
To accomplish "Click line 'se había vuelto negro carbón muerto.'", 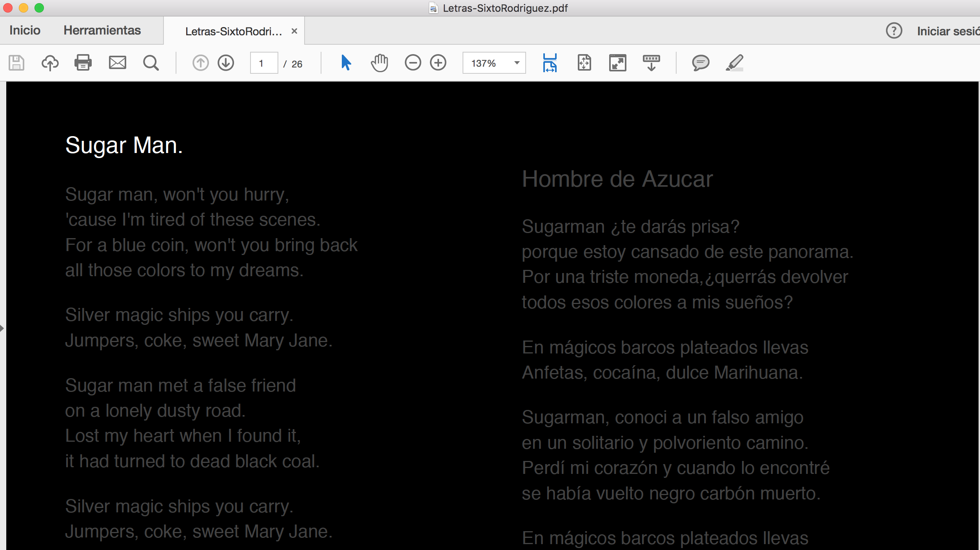I will click(671, 494).
